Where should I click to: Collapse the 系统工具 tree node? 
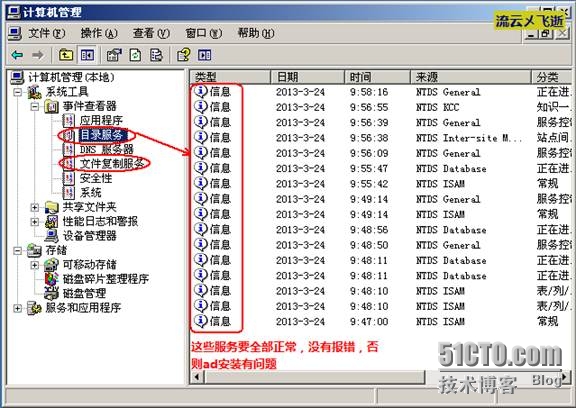coord(17,92)
